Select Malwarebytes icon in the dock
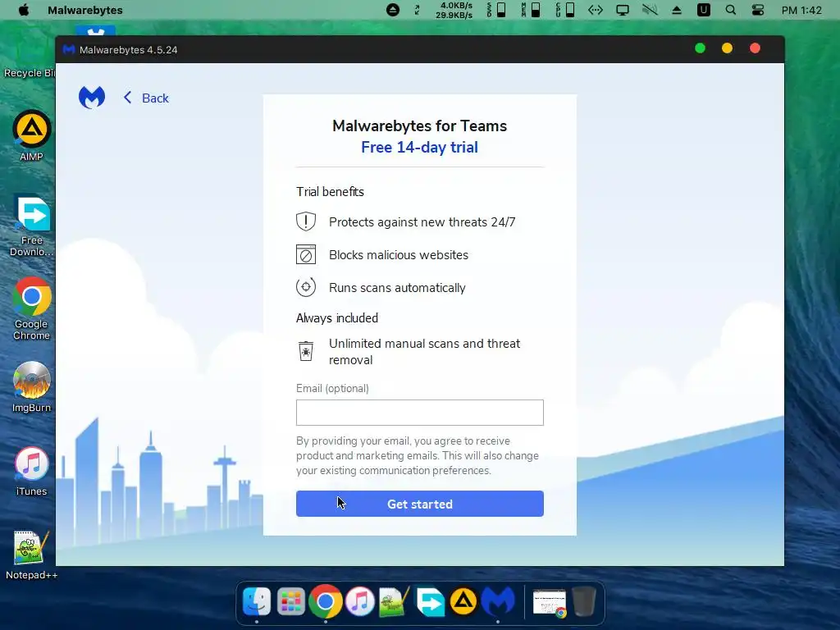Screen dimensions: 840x630 pyautogui.click(x=498, y=601)
